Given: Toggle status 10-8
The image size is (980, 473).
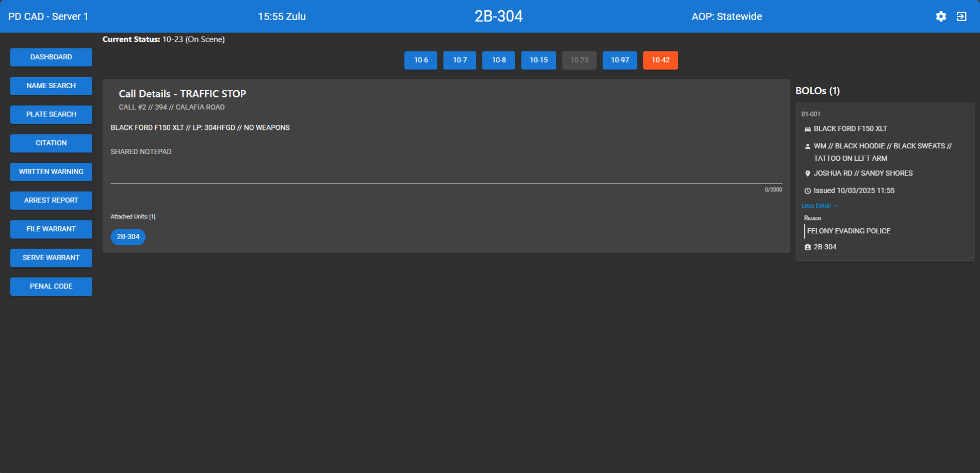Looking at the screenshot, I should click(x=498, y=60).
